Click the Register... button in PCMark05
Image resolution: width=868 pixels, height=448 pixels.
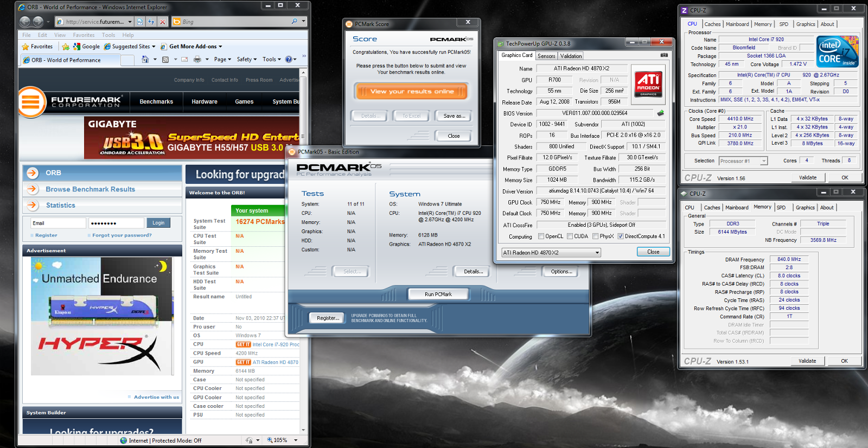coord(328,318)
